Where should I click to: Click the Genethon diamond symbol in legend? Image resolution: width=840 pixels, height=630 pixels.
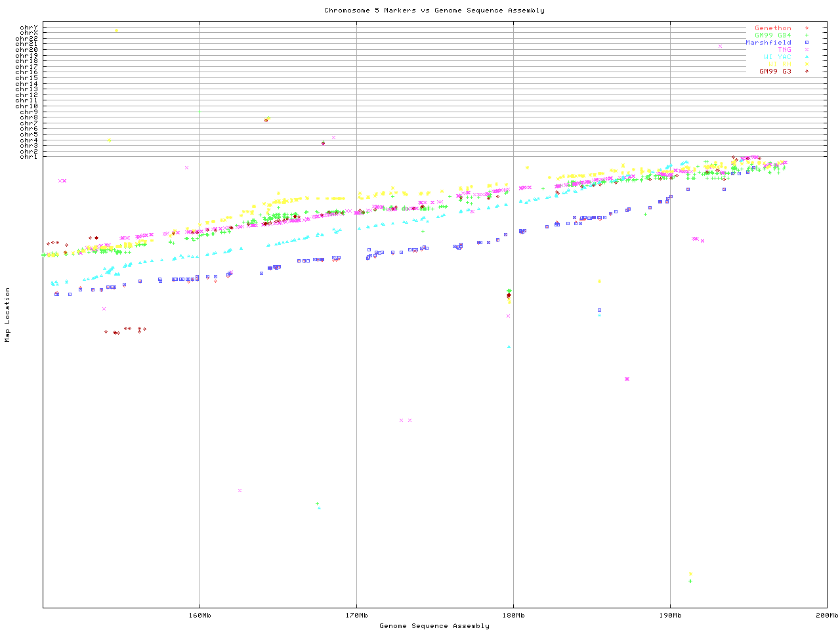[x=807, y=28]
